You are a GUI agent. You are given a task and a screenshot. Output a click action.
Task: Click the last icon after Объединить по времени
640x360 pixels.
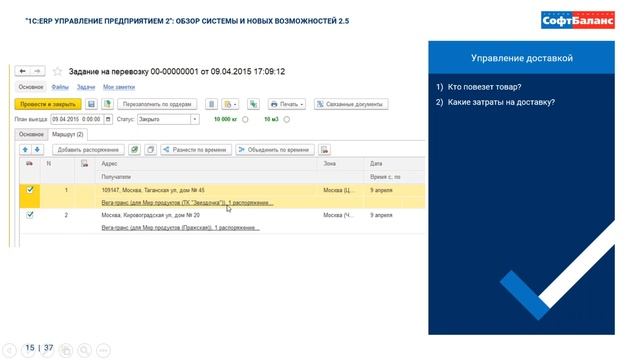tap(324, 150)
